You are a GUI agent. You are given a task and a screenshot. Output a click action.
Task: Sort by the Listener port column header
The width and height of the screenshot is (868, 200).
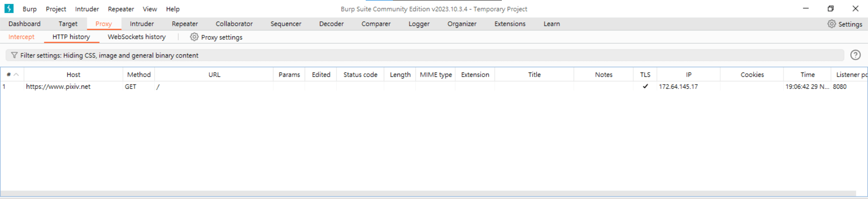(x=849, y=75)
